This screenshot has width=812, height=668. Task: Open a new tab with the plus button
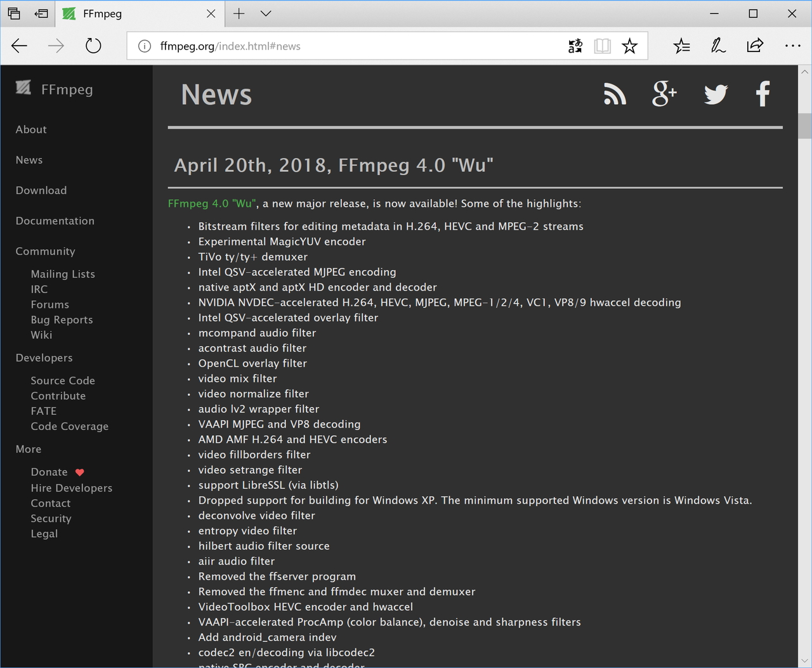tap(239, 13)
